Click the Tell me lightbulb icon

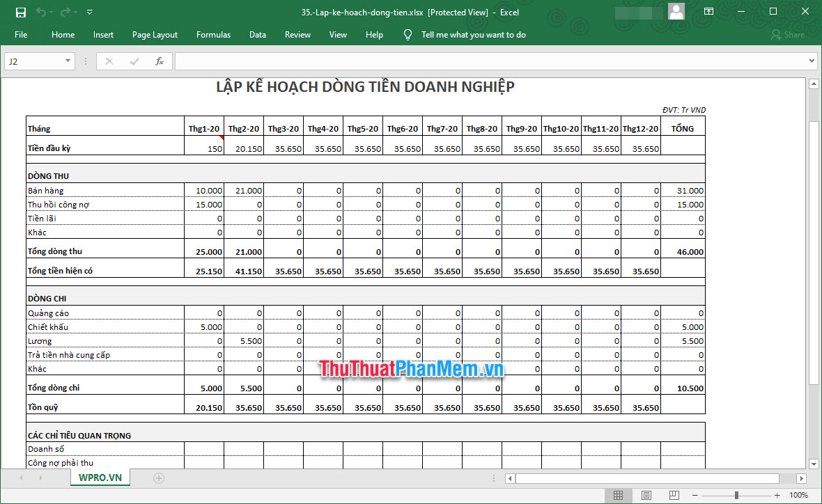[x=408, y=34]
